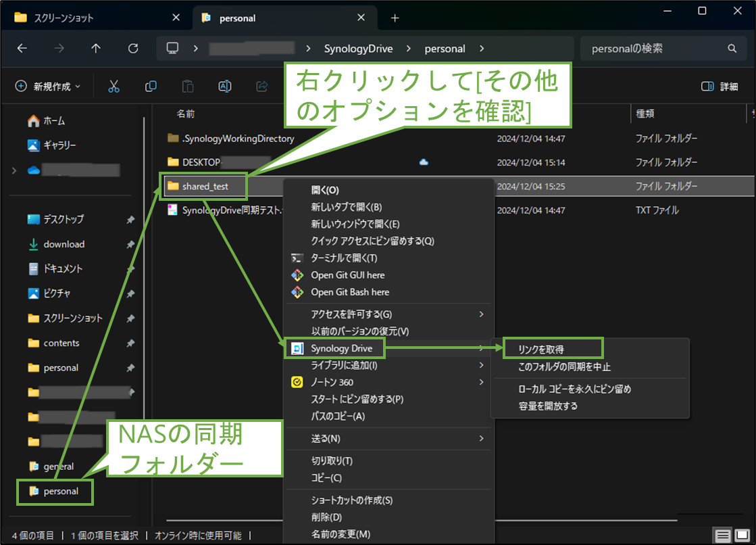The image size is (756, 545).
Task: Add a new tab with plus button
Action: point(395,18)
